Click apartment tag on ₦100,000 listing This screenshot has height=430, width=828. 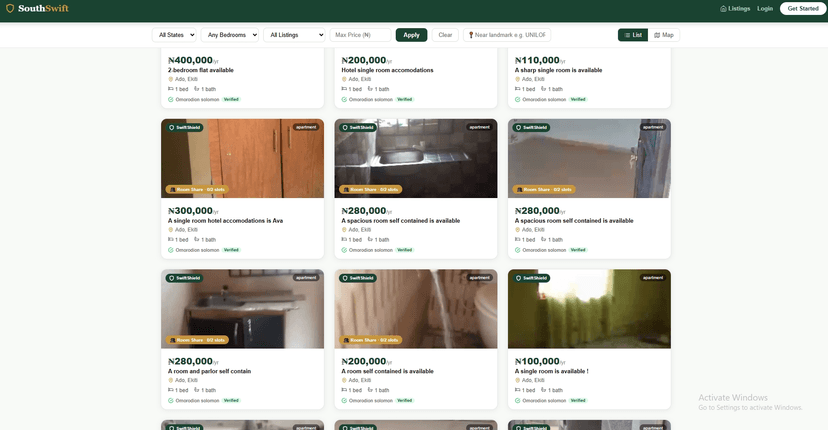tap(653, 277)
